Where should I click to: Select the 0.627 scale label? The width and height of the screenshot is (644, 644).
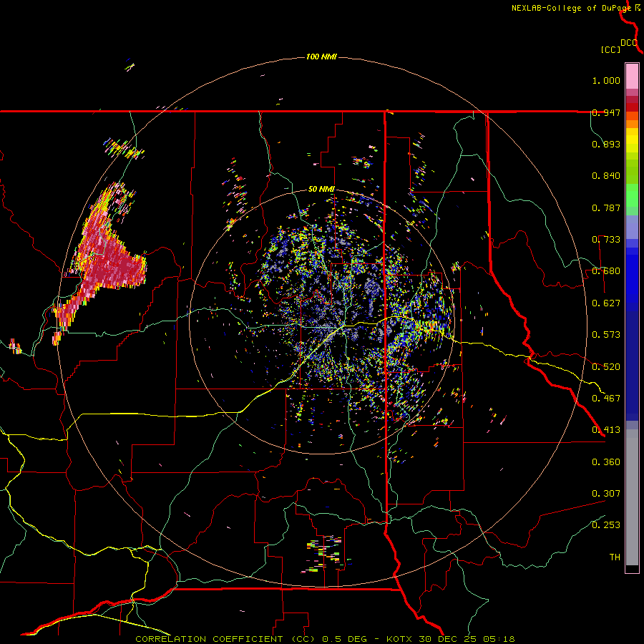[x=606, y=303]
